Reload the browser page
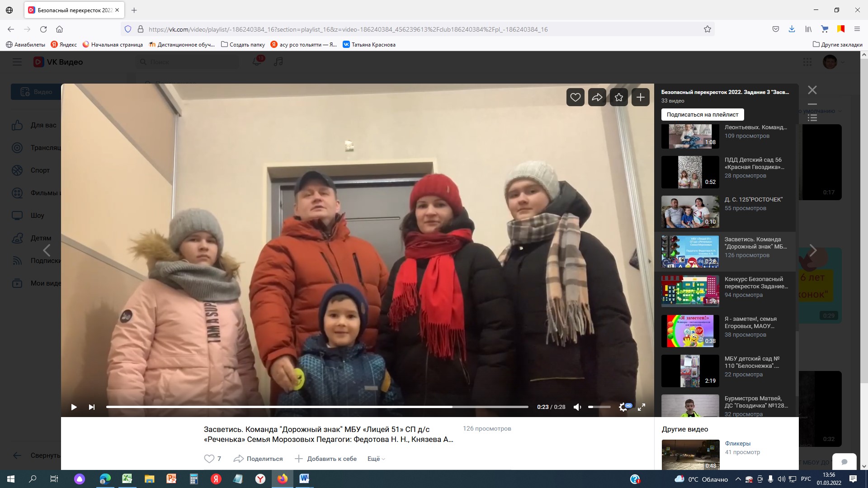This screenshot has height=488, width=868. pyautogui.click(x=43, y=29)
